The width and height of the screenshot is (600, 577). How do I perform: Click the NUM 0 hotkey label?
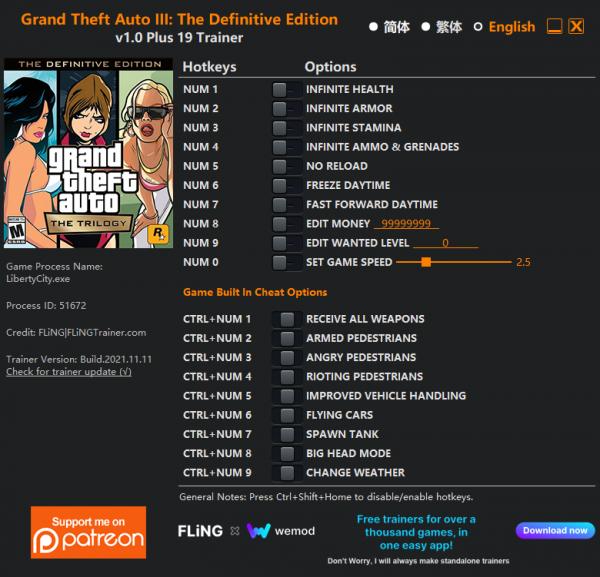point(201,262)
